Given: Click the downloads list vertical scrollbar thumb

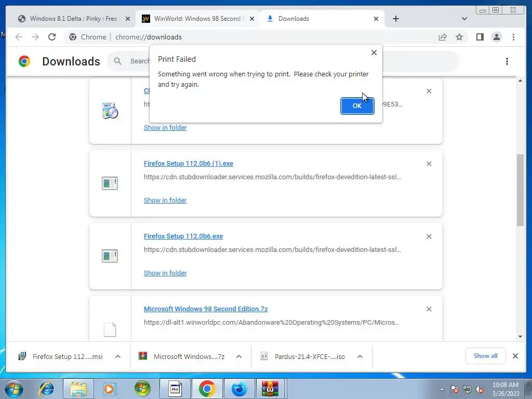Looking at the screenshot, I should pos(520,190).
